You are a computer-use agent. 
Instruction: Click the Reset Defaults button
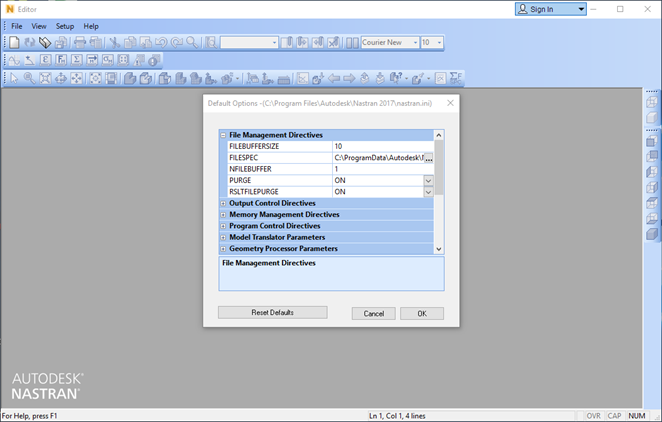point(273,312)
